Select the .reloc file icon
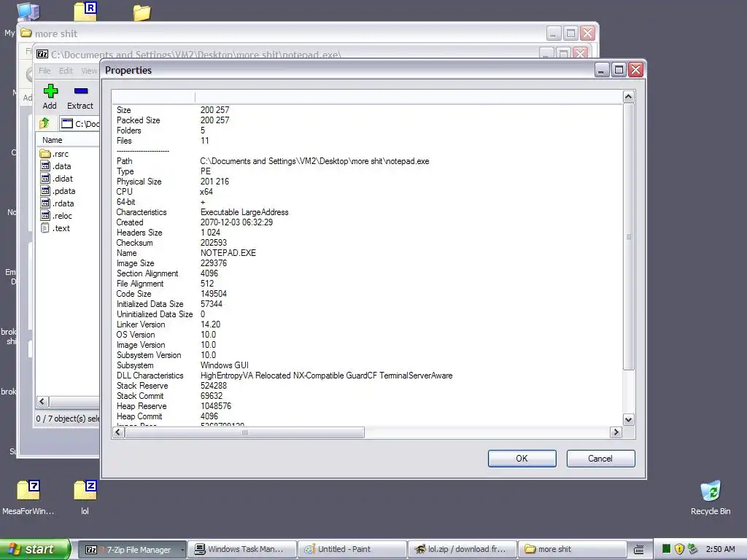The image size is (747, 560). [45, 216]
